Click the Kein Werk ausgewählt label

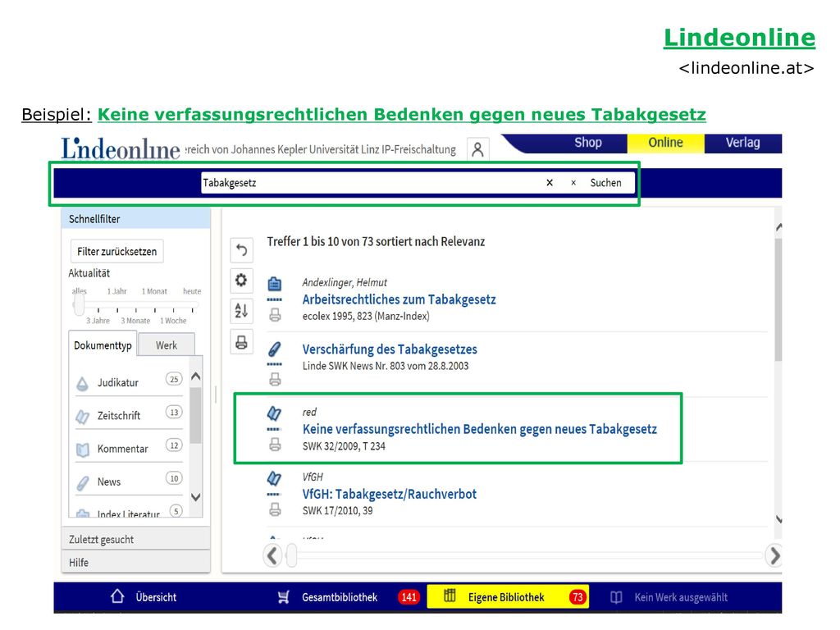click(681, 597)
